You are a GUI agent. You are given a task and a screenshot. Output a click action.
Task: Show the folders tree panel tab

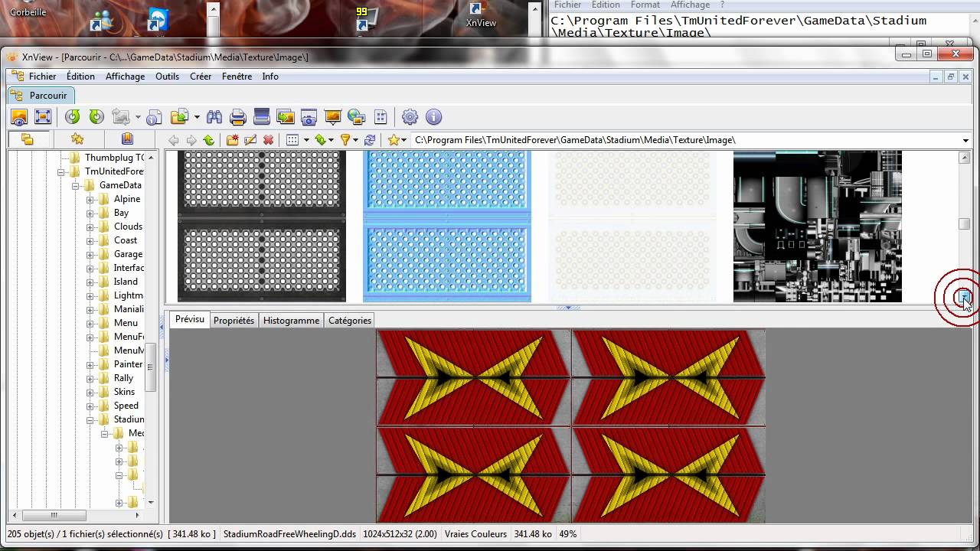tap(28, 139)
